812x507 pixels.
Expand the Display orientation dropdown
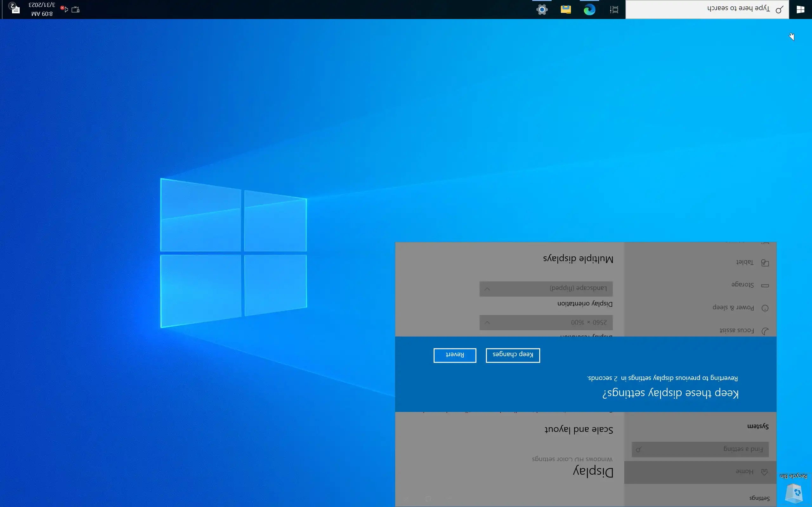pos(546,288)
